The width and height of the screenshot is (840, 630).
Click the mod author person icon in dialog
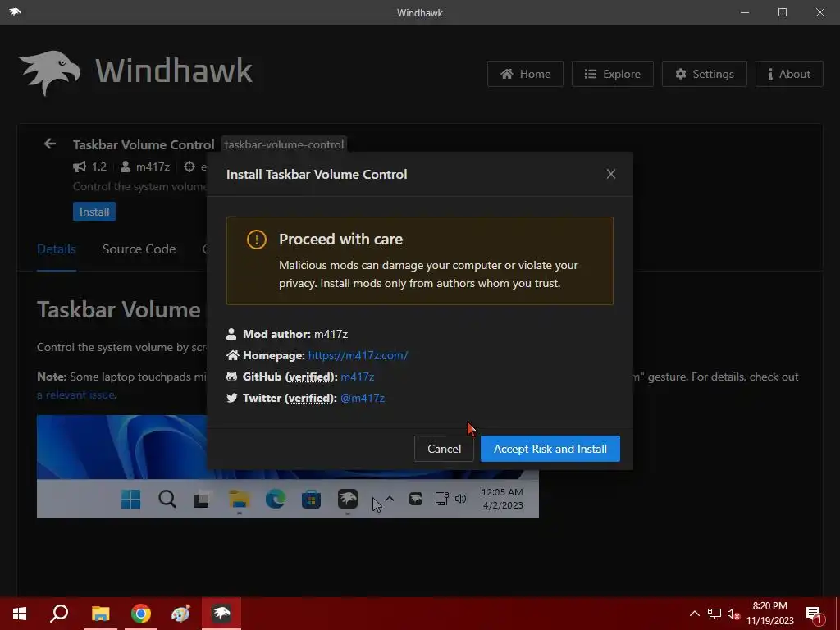click(231, 334)
